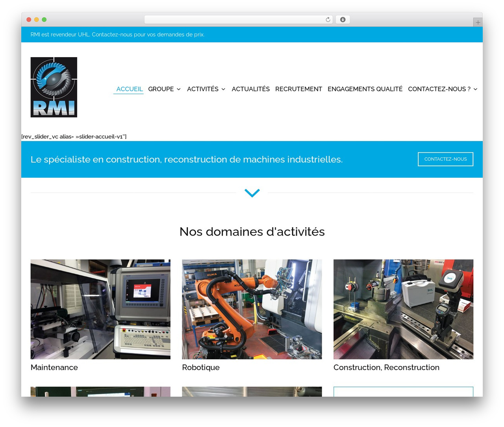Go to the ACCUEIL menu item
The height and width of the screenshot is (427, 504).
coord(130,89)
